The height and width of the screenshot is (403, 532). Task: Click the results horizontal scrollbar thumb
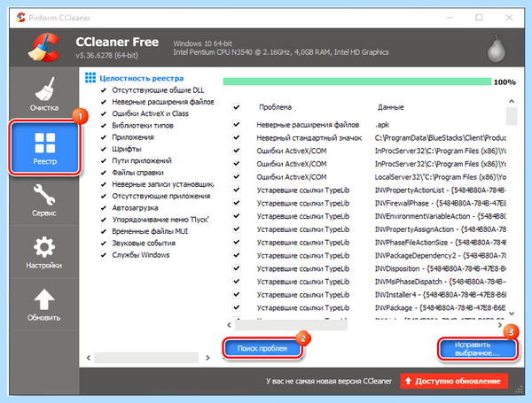tap(291, 325)
